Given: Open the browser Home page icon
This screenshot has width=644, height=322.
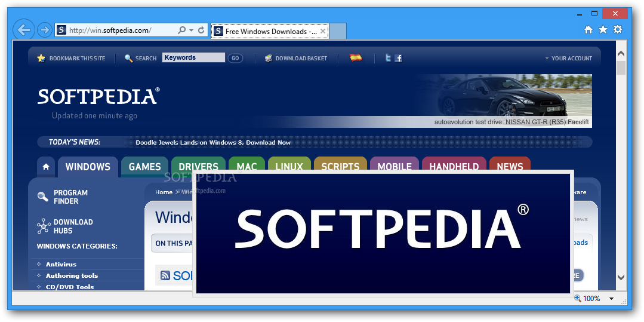Looking at the screenshot, I should click(x=588, y=30).
